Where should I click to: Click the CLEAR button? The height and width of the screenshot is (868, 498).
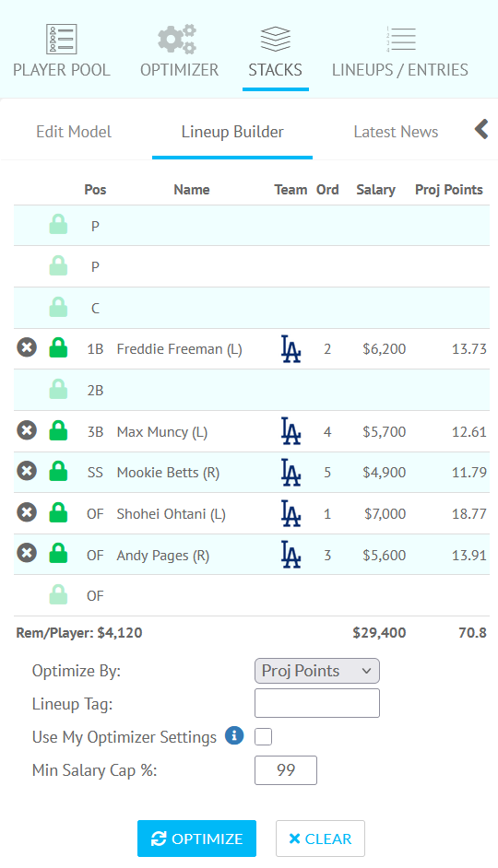(x=320, y=839)
